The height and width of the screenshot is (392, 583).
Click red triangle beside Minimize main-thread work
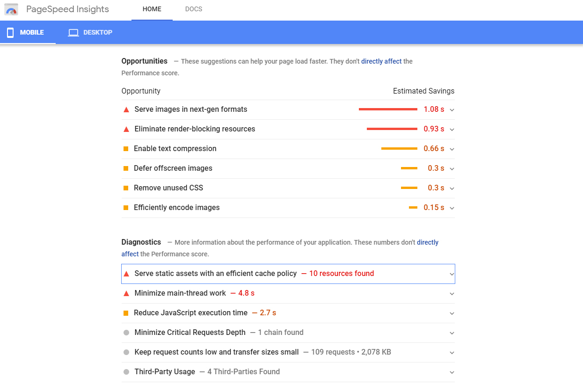126,293
